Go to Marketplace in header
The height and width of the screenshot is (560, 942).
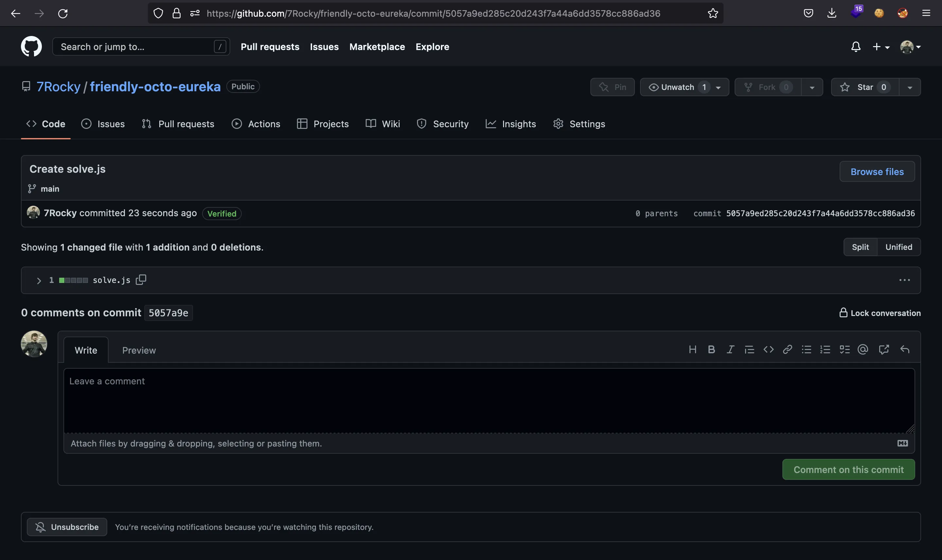tap(377, 47)
